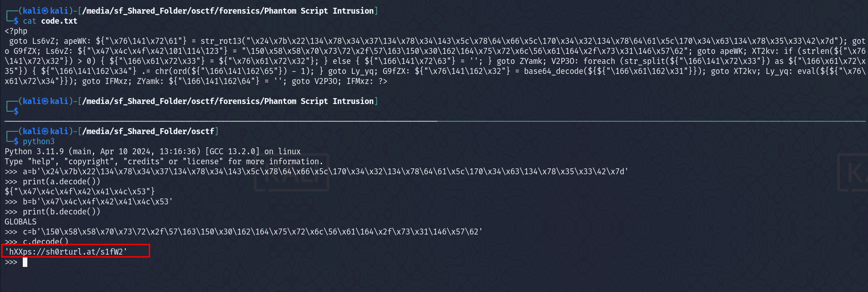Click the 'print(b.decode())' statement

62,212
